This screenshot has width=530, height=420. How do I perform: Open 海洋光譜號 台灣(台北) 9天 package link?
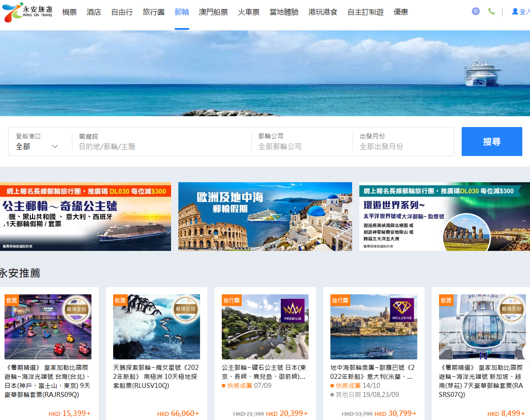click(x=48, y=381)
